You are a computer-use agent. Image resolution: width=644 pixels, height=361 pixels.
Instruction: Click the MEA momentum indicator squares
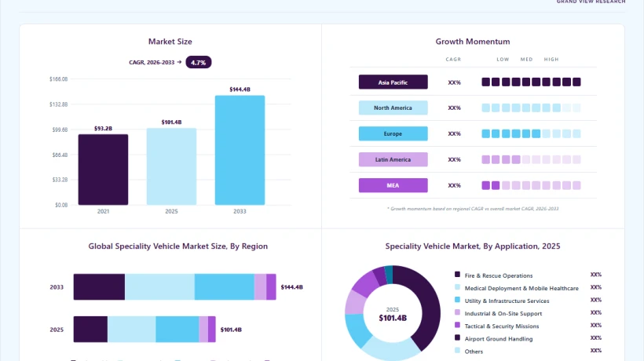coord(531,185)
